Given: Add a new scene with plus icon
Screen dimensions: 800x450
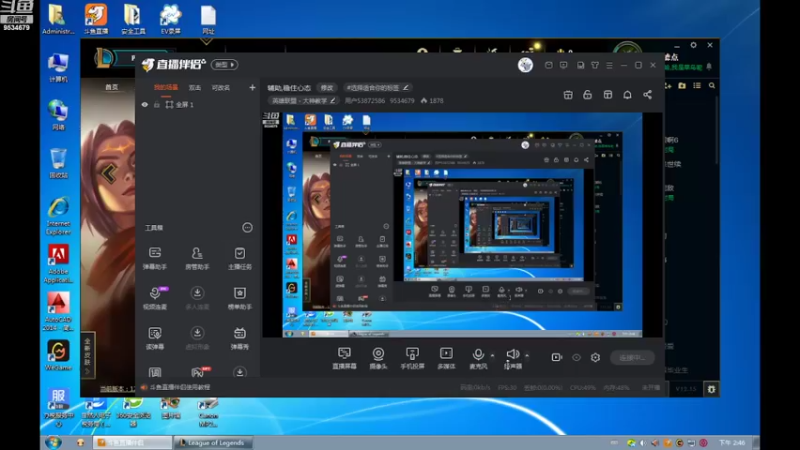Looking at the screenshot, I should (x=252, y=88).
